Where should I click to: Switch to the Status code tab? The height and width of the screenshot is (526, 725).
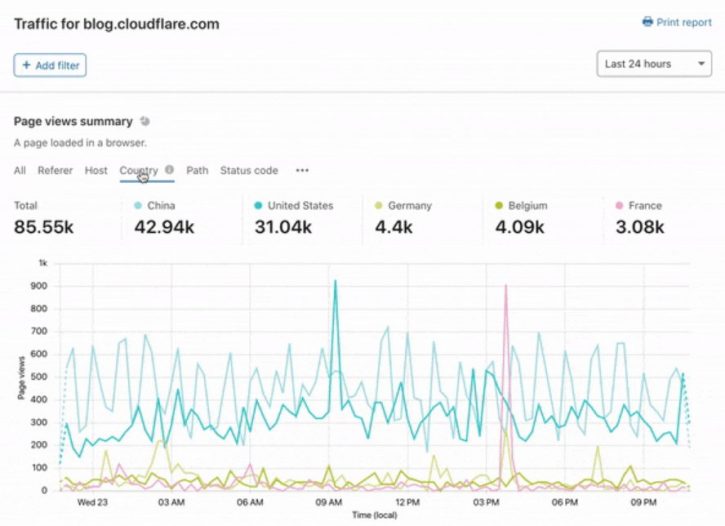(249, 171)
